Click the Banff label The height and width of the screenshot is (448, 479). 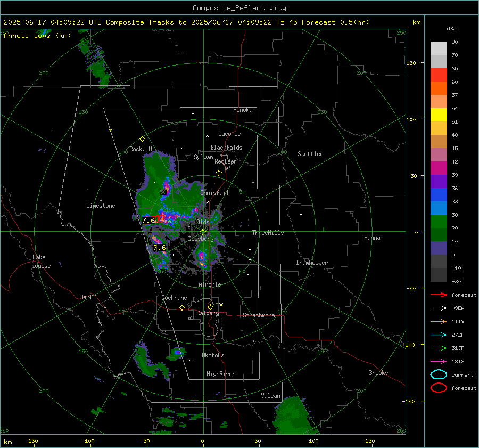88,297
